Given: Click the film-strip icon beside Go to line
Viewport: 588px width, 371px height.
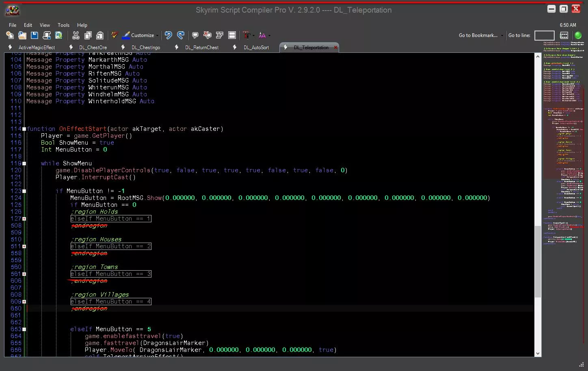Looking at the screenshot, I should click(x=564, y=35).
